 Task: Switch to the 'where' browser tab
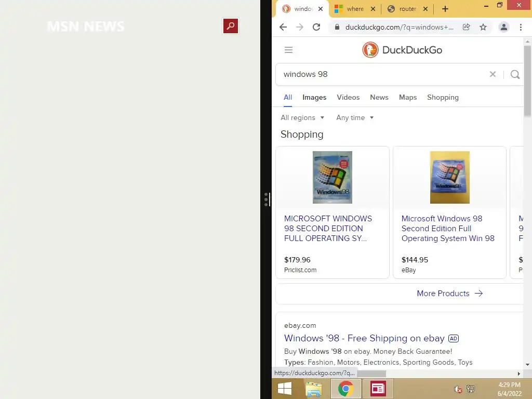(354, 9)
